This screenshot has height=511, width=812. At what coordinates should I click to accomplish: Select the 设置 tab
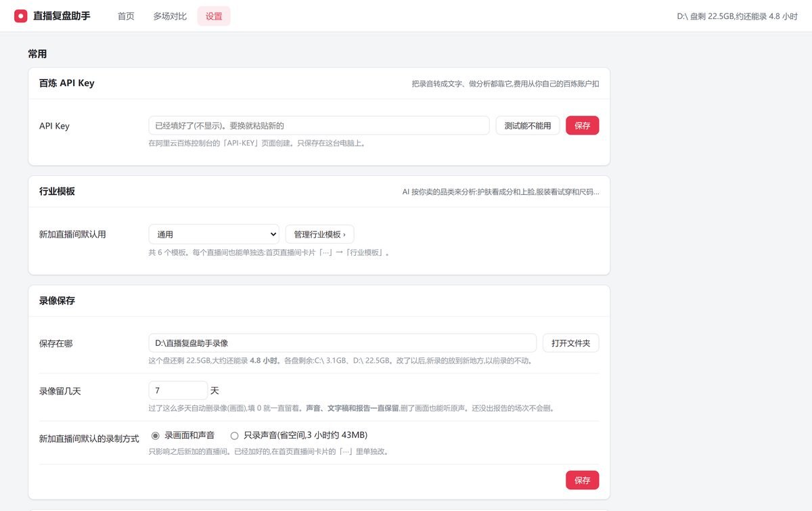tap(214, 16)
